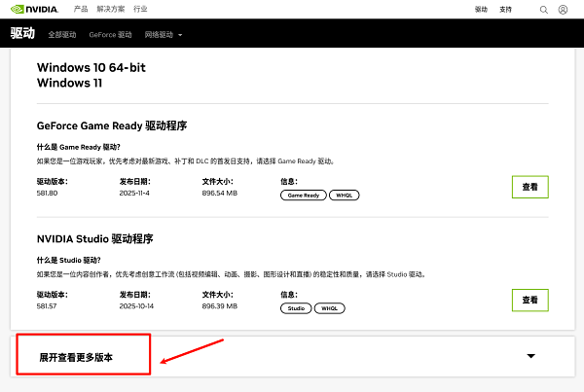Click 查看 for GeForce Game Ready driver
The image size is (584, 392).
[529, 188]
